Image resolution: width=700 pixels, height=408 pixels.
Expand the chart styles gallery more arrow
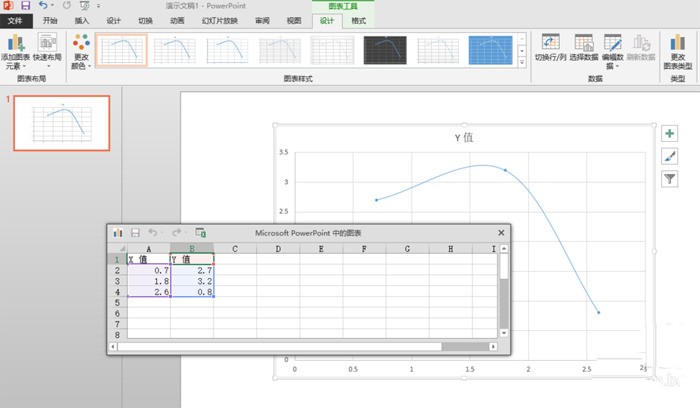[x=522, y=62]
